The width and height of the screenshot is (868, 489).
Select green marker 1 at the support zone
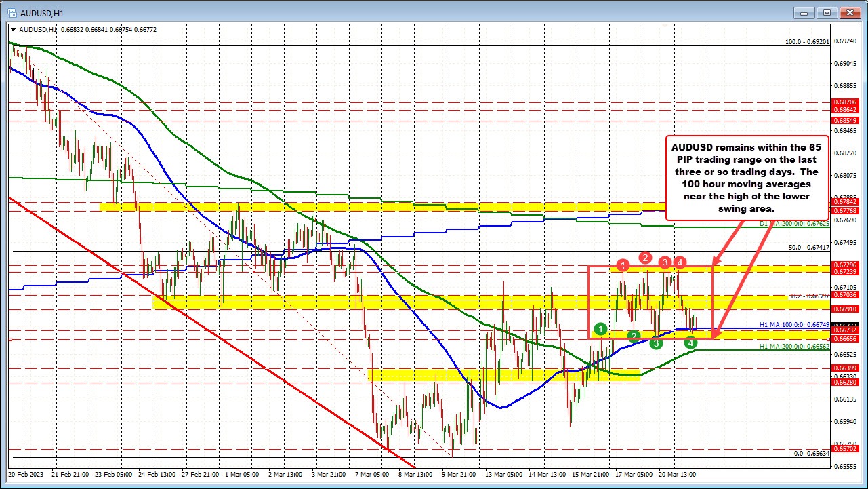[600, 329]
